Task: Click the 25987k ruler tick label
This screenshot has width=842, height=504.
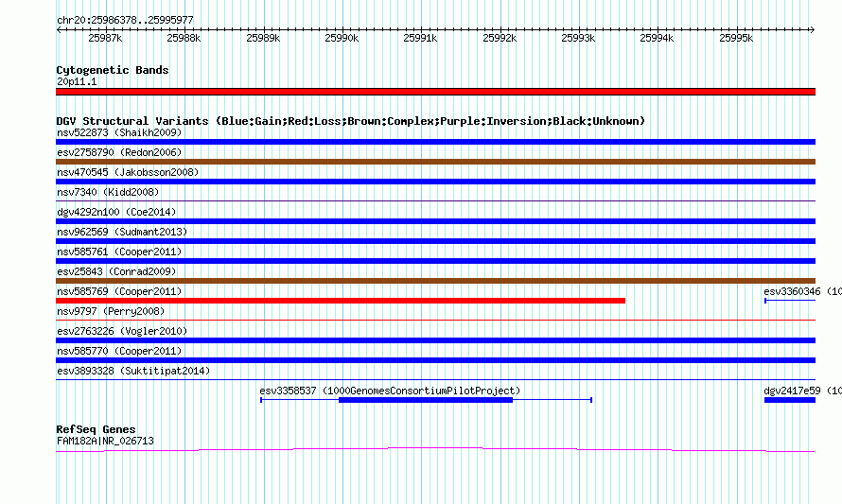Action: (x=105, y=38)
